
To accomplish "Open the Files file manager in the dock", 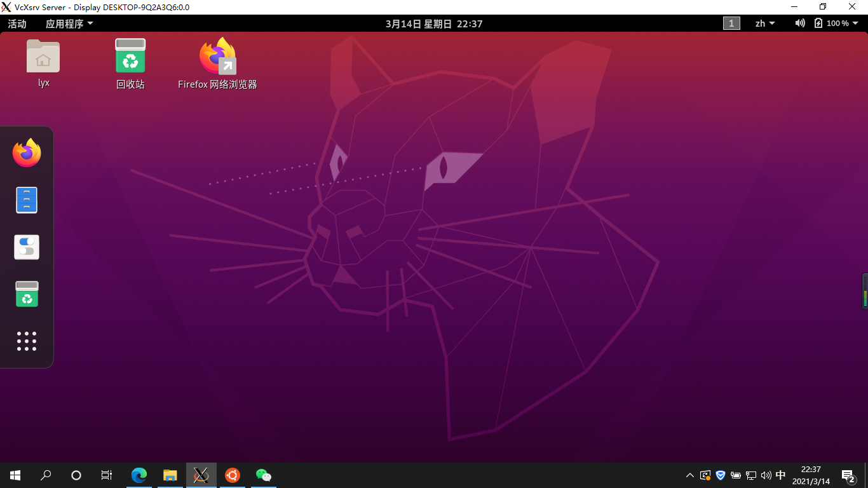I will 26,200.
